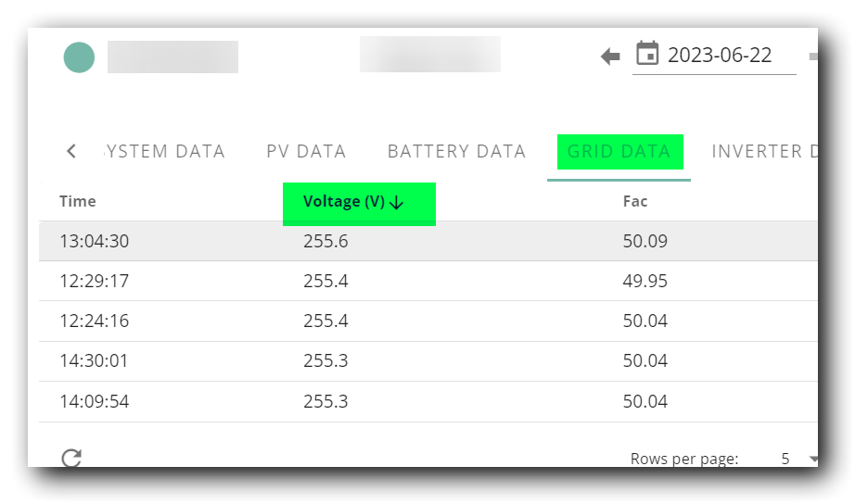Select the 13:04:30 table row
855x504 pixels.
click(x=428, y=241)
